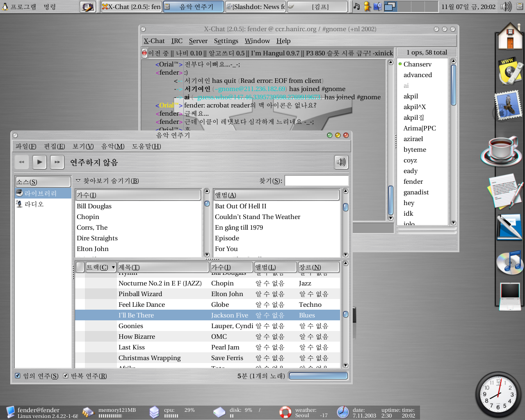Click the system volume speaker in top panel
Image resolution: width=525 pixels, height=420 pixels.
[507, 7]
